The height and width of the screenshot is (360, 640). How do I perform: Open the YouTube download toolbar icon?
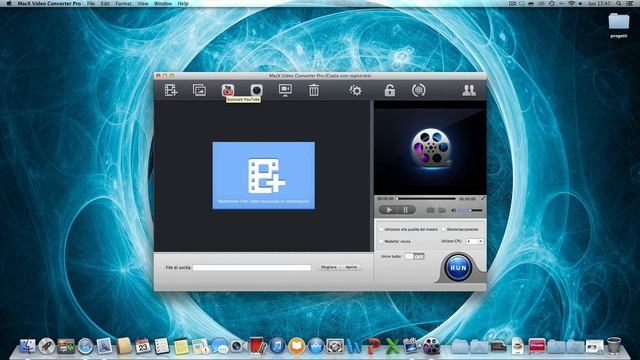[x=228, y=90]
